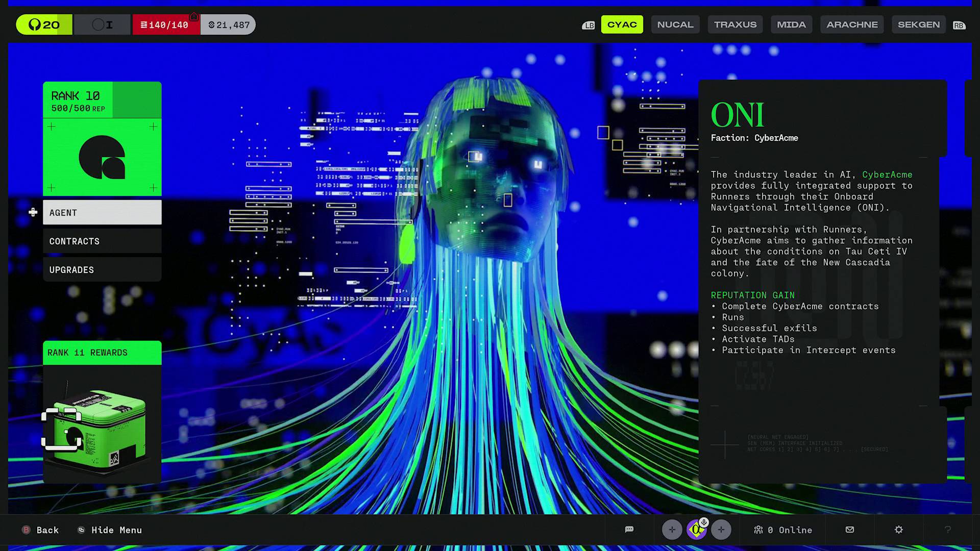
Task: Open the MIDA faction page
Action: [x=791, y=24]
